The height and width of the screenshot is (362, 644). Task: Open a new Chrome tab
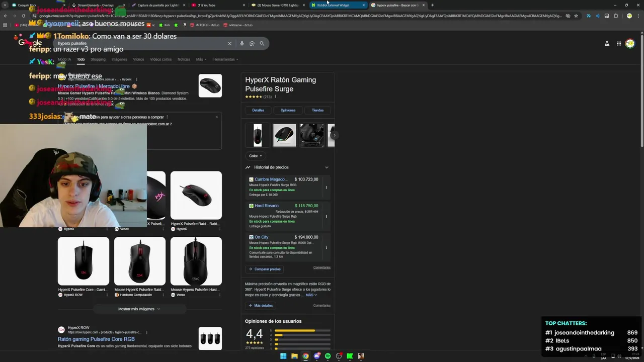[432, 5]
